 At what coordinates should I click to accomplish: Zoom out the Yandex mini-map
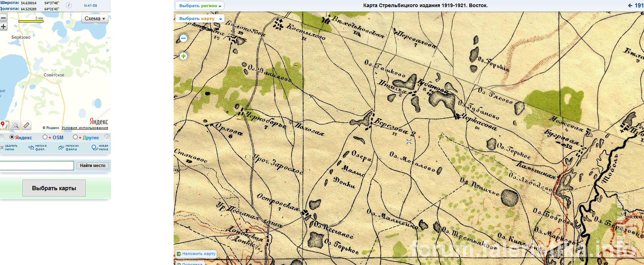click(x=3, y=18)
